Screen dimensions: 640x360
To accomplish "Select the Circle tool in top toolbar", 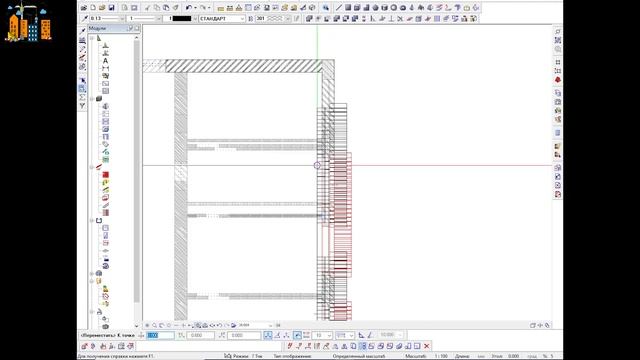I will click(x=394, y=8).
